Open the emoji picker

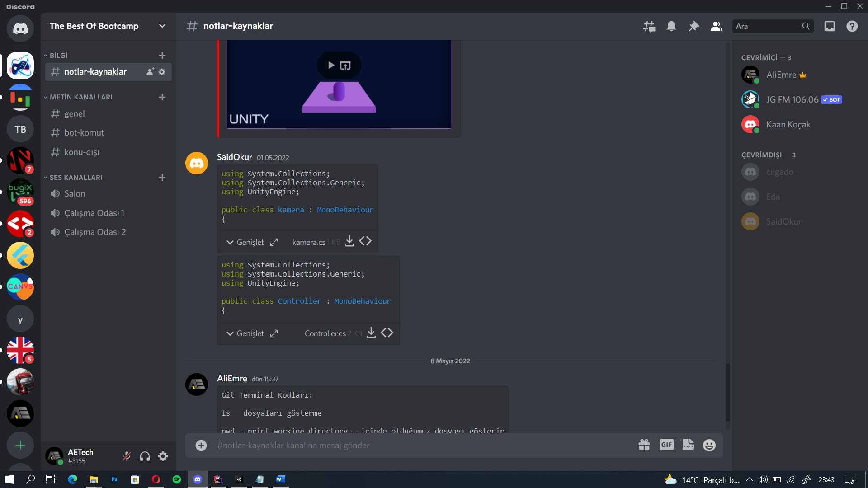[x=709, y=445]
